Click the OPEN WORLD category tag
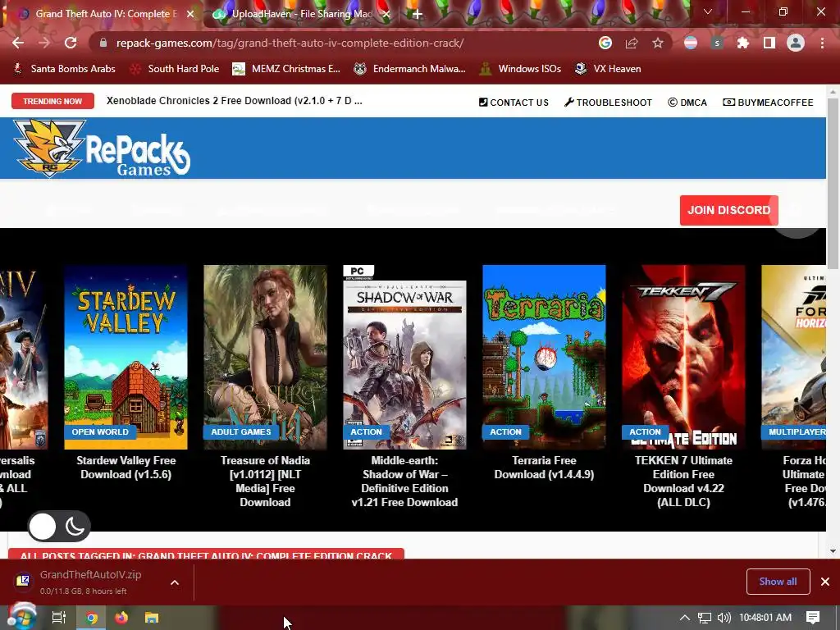This screenshot has width=840, height=630. 100,431
